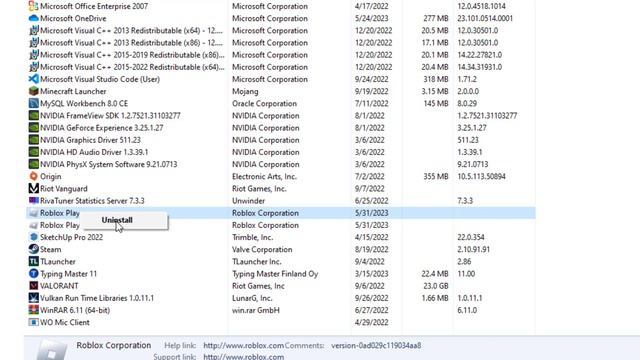This screenshot has width=640, height=360.
Task: Click the Vulkan Run Time Libraries icon
Action: 33,298
